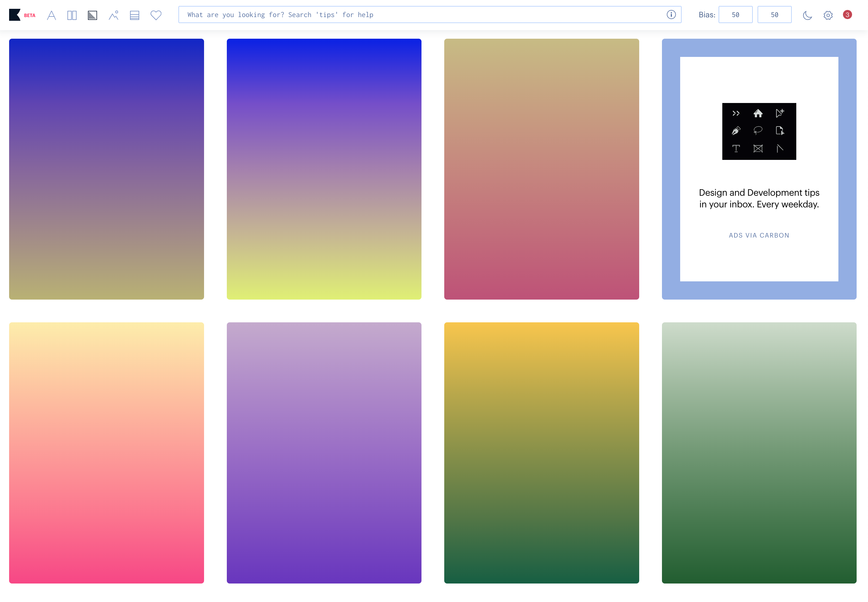This screenshot has width=868, height=602.
Task: Select the gradient view icon
Action: pos(92,15)
